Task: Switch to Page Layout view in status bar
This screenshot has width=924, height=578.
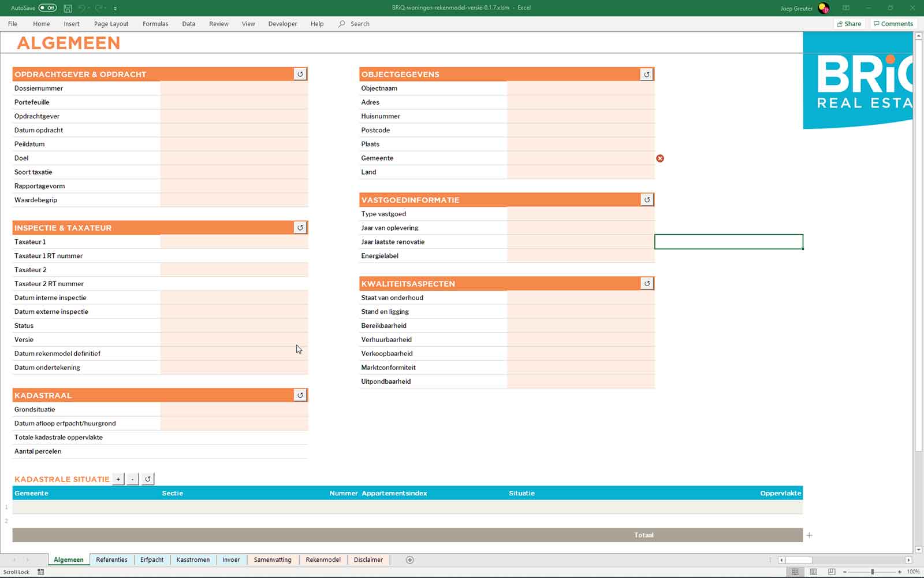Action: (813, 572)
